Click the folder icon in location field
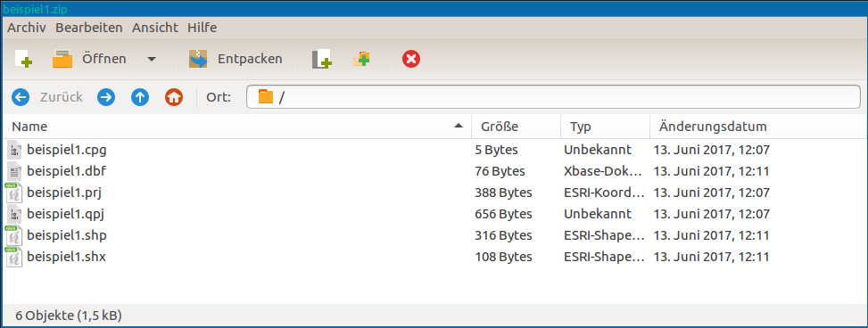 point(266,97)
